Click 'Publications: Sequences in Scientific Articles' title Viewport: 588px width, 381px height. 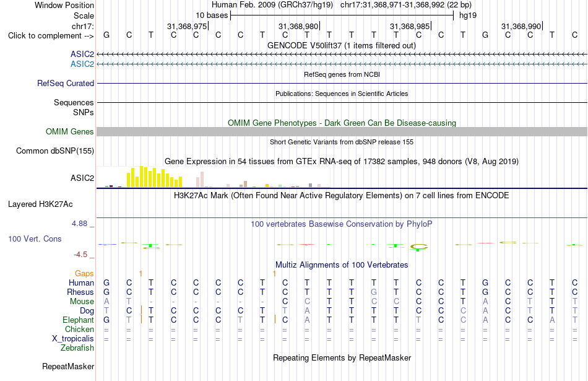342,94
